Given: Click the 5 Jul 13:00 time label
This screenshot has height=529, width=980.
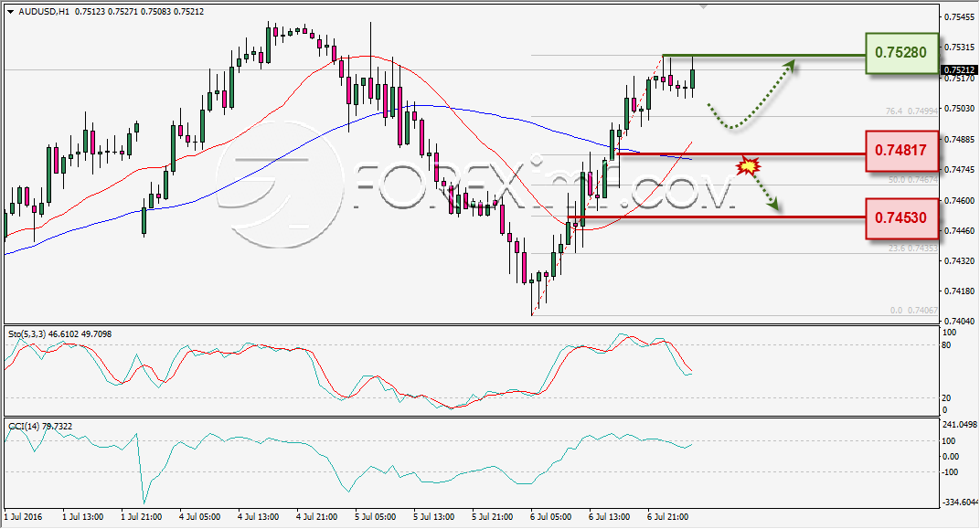Looking at the screenshot, I should (433, 516).
